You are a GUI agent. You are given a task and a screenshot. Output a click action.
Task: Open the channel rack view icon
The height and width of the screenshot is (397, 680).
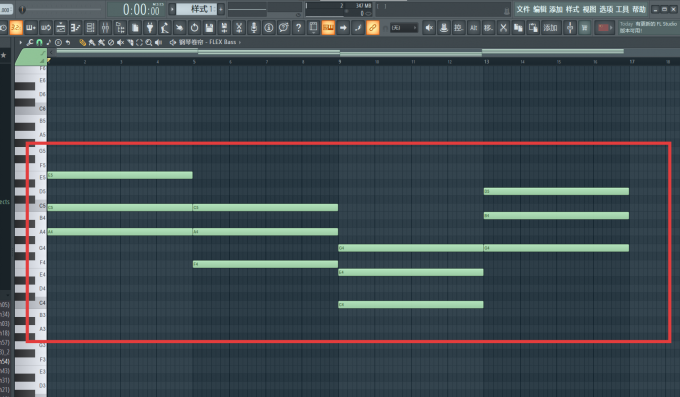pyautogui.click(x=90, y=28)
